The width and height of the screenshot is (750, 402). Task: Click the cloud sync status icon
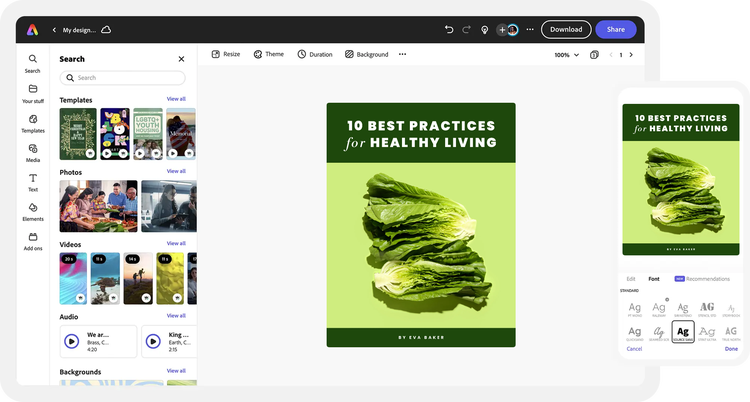tap(106, 30)
